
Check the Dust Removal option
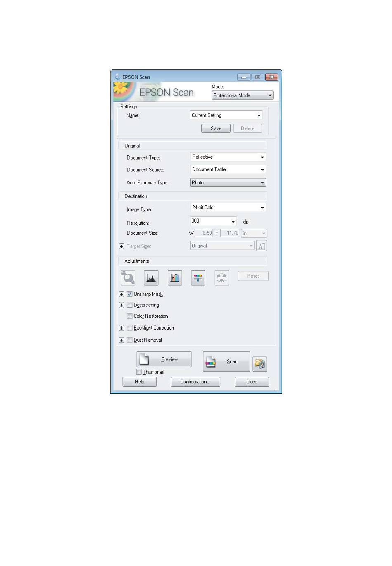[130, 340]
